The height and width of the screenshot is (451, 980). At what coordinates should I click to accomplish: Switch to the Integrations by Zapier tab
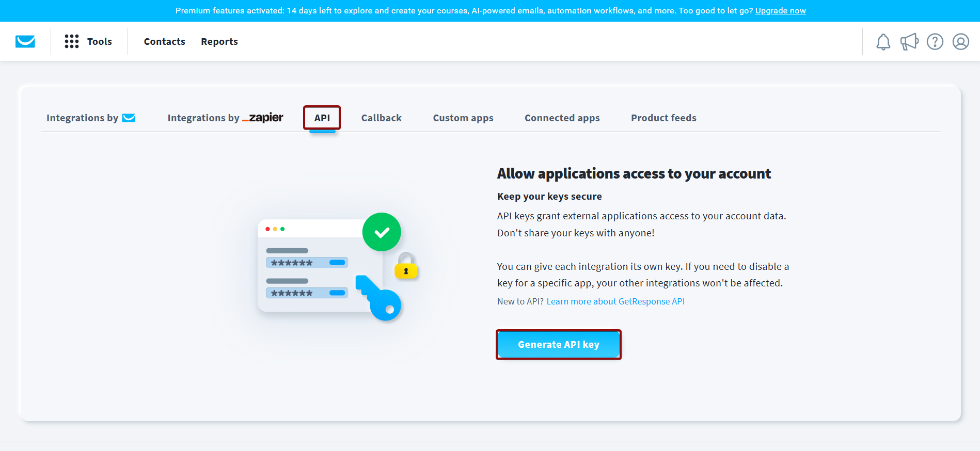coord(225,118)
